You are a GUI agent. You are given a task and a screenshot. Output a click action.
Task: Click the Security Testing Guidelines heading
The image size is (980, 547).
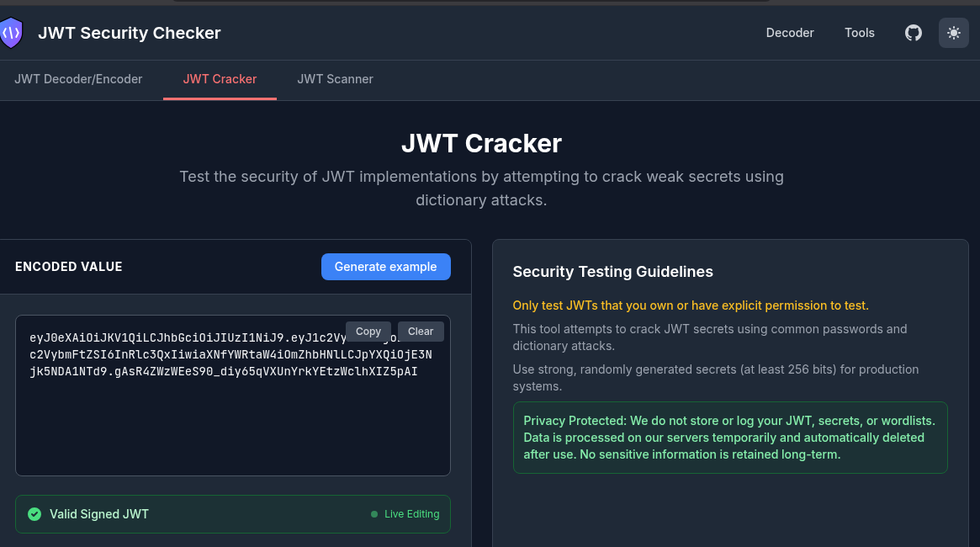612,272
